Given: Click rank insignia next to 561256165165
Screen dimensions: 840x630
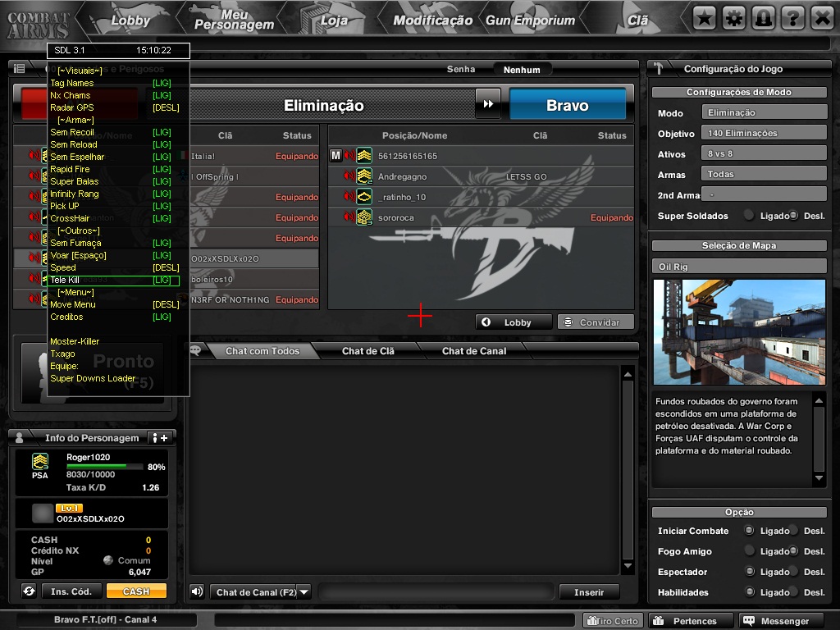Looking at the screenshot, I should coord(364,156).
